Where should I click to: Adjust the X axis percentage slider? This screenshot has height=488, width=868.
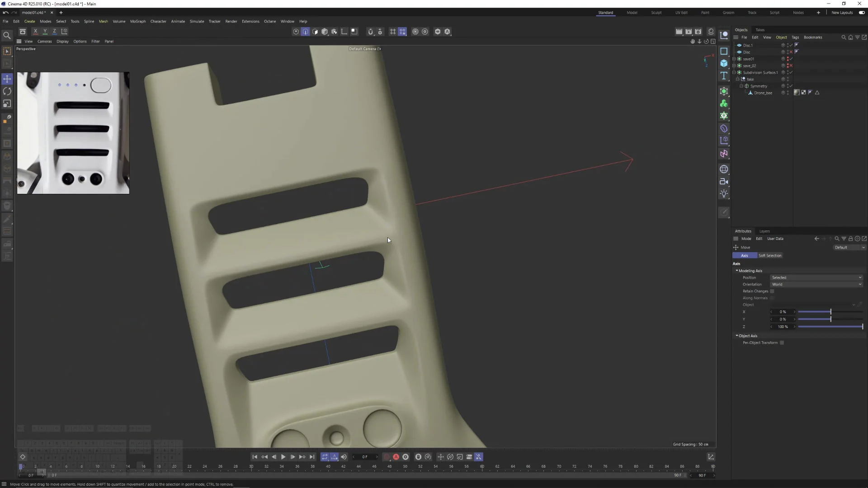pos(830,312)
